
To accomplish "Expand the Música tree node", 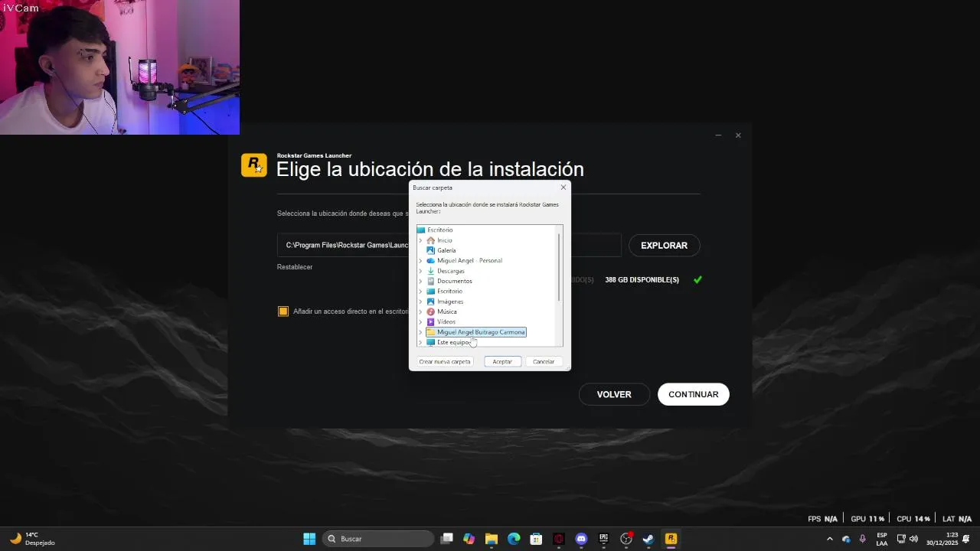I will (420, 311).
